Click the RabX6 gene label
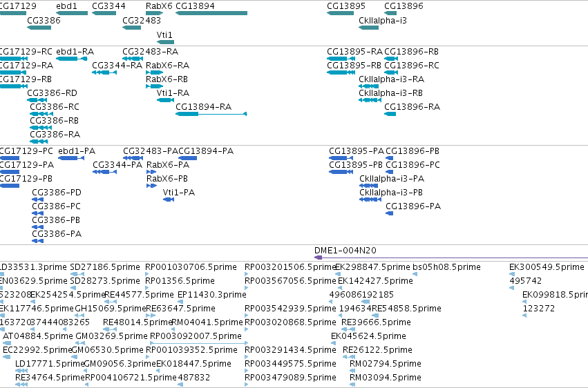Viewport: 588px width, 388px height. coord(159,6)
